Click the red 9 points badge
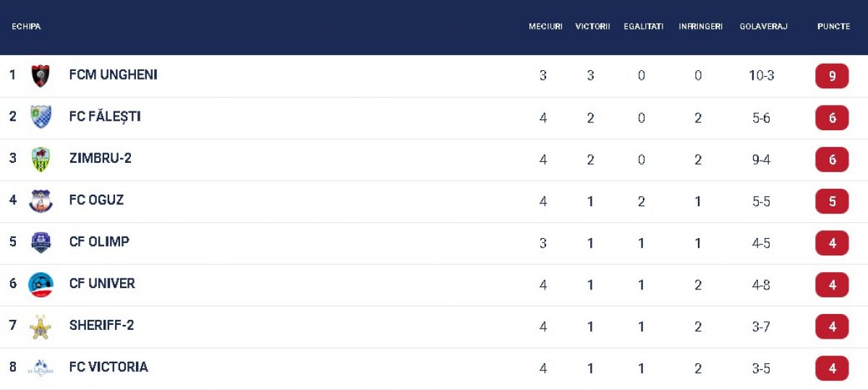This screenshot has height=390, width=868. 832,76
